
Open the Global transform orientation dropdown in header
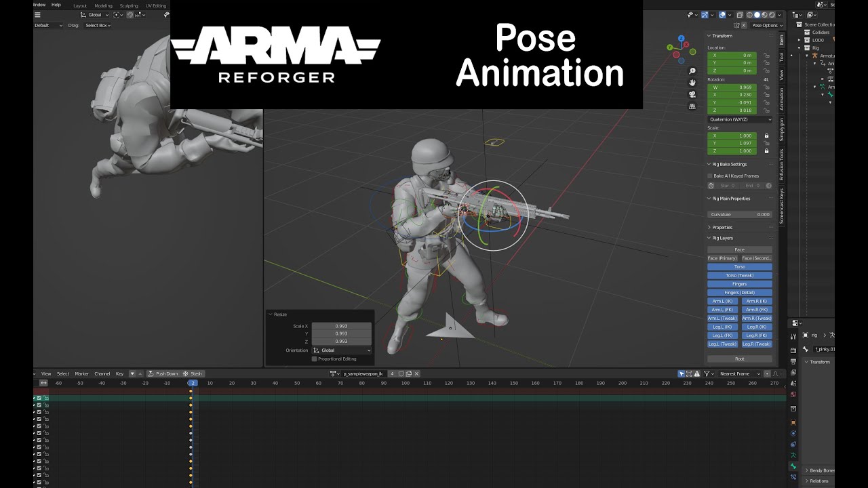(94, 14)
